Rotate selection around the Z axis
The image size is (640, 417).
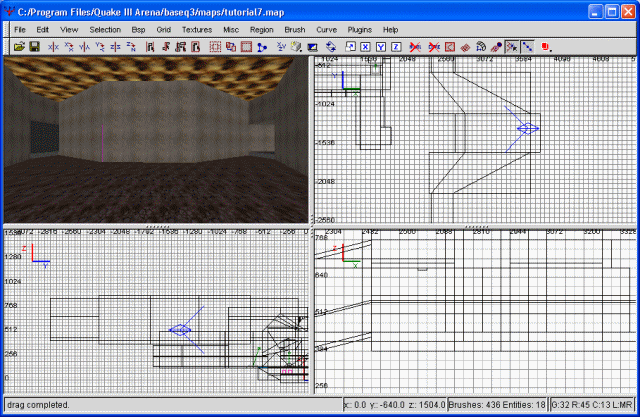click(131, 47)
